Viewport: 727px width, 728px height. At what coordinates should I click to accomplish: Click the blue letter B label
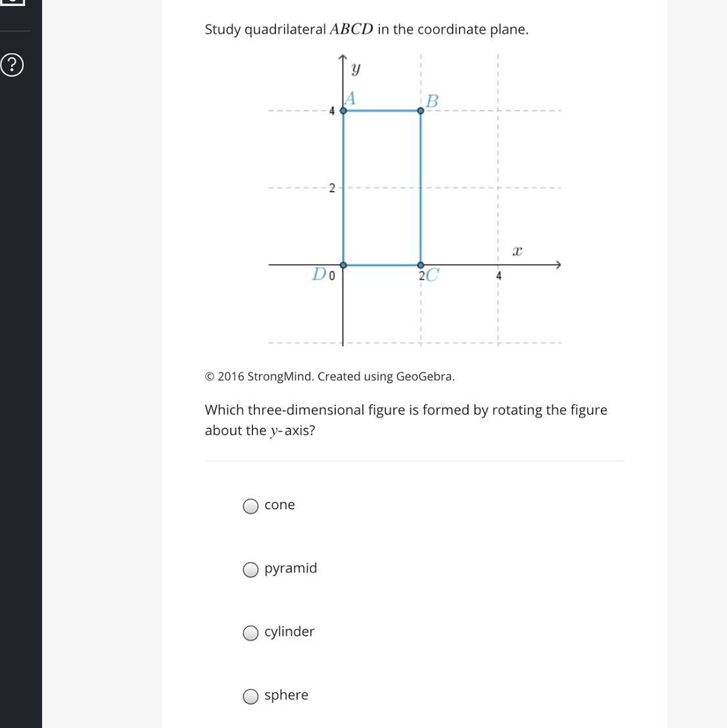[432, 101]
